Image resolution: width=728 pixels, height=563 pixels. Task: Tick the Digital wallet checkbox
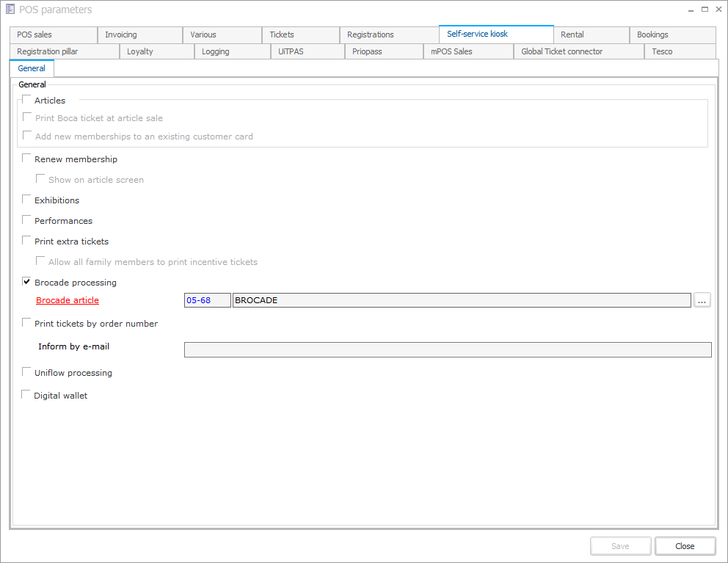pyautogui.click(x=27, y=395)
